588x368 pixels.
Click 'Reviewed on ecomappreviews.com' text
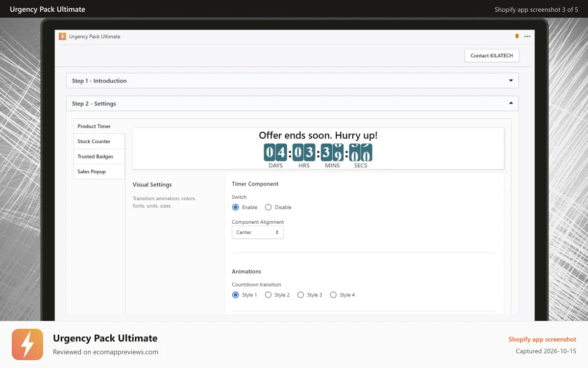click(x=105, y=352)
